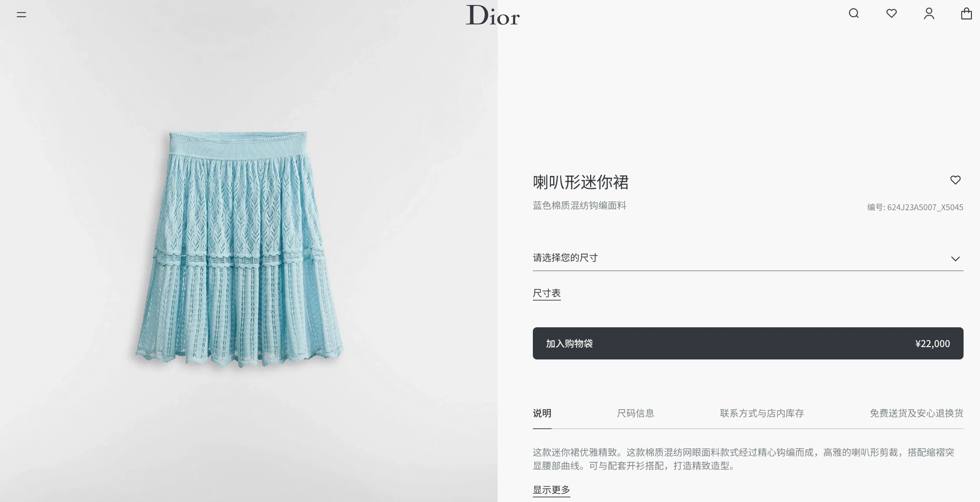Viewport: 980px width, 502px height.
Task: Toggle the product favorite heart
Action: (955, 180)
